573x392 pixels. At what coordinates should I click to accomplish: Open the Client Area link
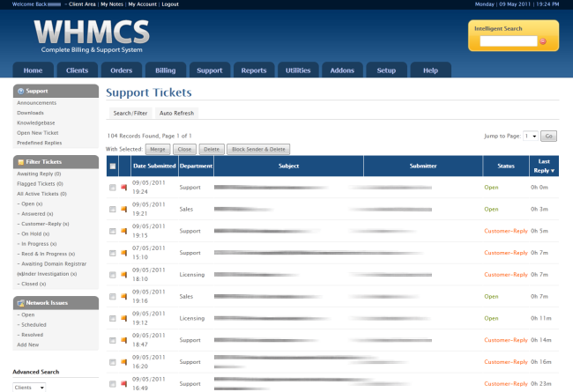(x=82, y=4)
